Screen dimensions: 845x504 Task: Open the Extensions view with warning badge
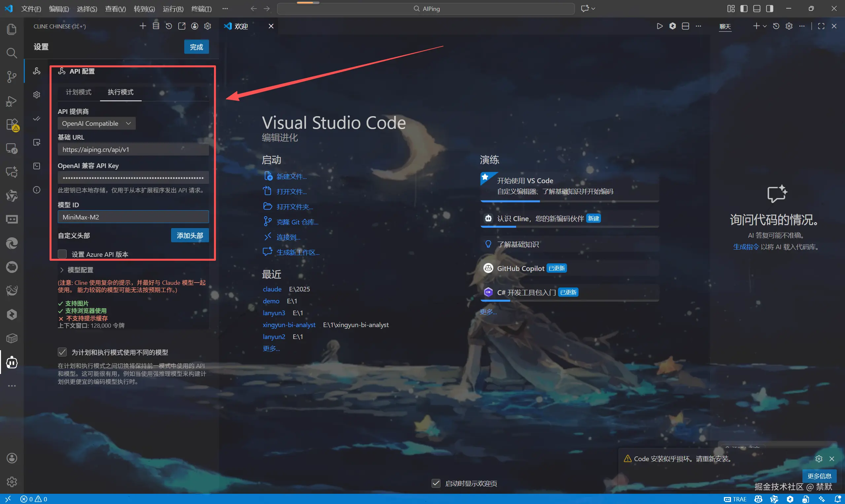(12, 124)
